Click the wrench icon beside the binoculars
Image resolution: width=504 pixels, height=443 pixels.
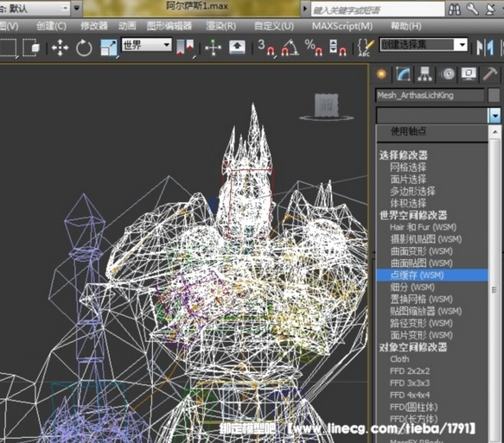473,9
